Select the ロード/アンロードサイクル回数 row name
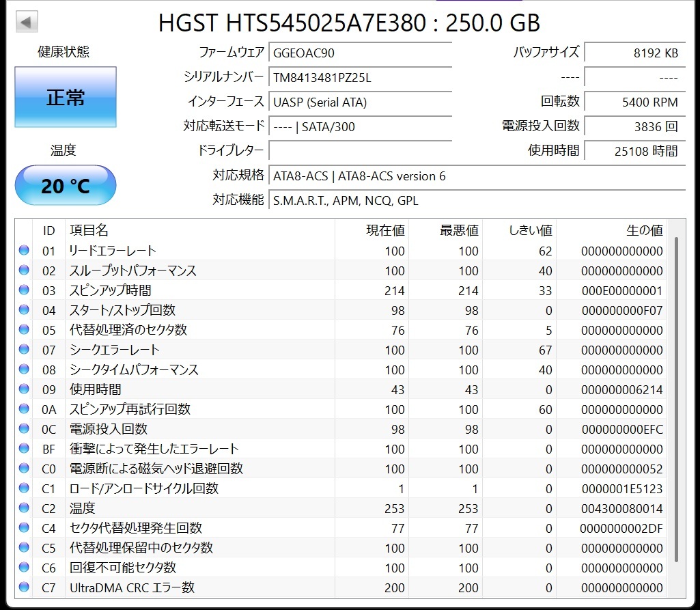The image size is (700, 610). click(x=143, y=488)
